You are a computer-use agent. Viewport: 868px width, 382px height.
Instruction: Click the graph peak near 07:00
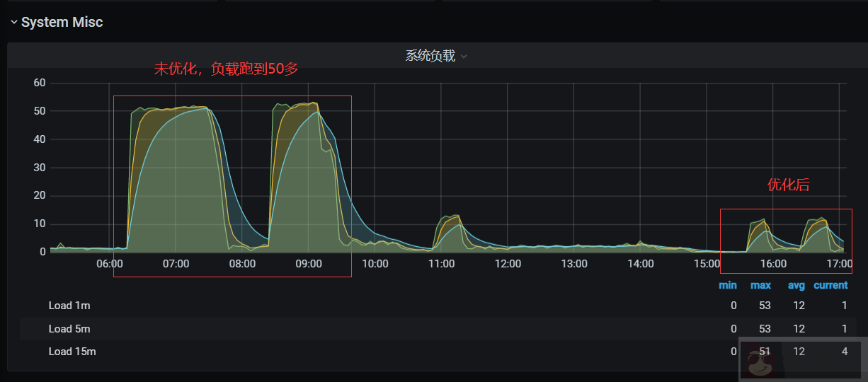pyautogui.click(x=177, y=108)
